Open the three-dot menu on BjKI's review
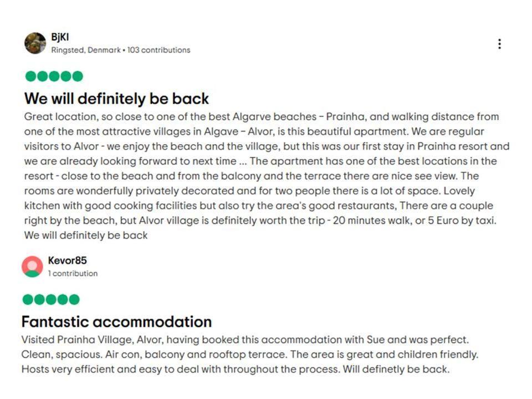532x399 pixels. pos(499,44)
